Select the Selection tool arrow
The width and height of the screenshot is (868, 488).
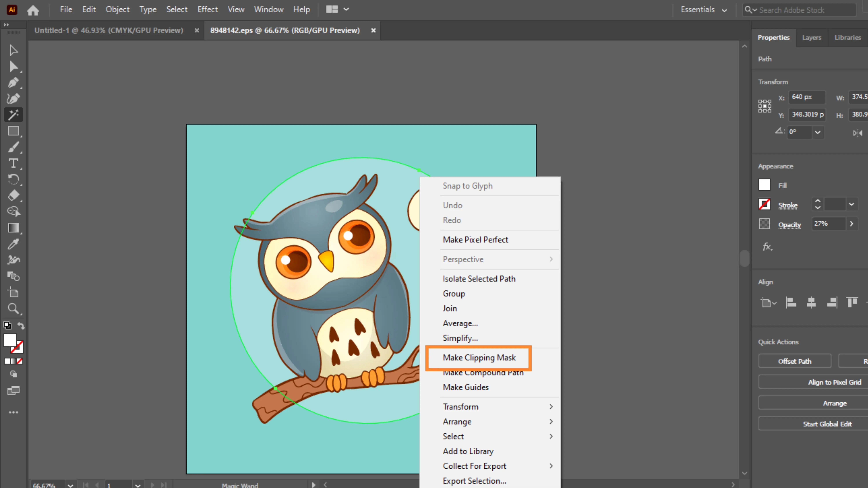coord(13,50)
